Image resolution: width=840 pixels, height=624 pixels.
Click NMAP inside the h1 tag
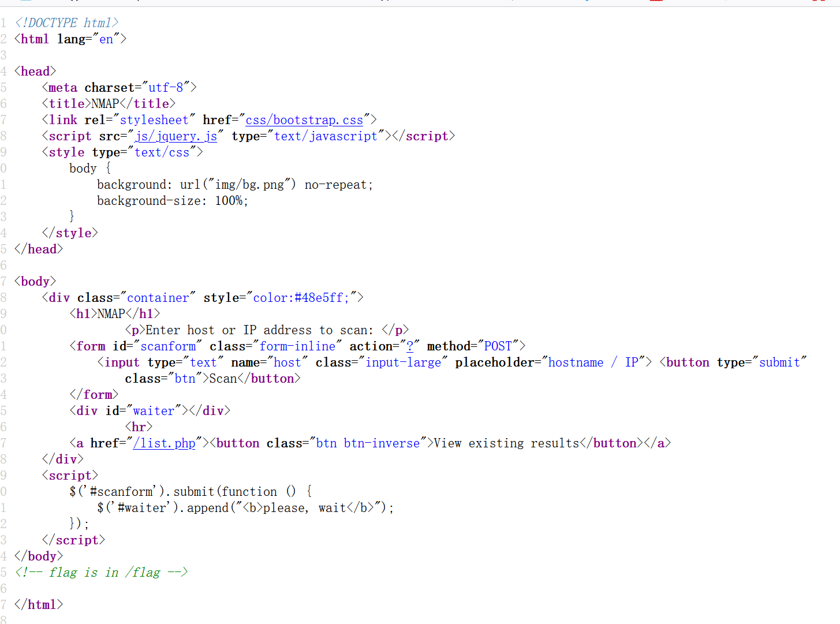coord(111,314)
